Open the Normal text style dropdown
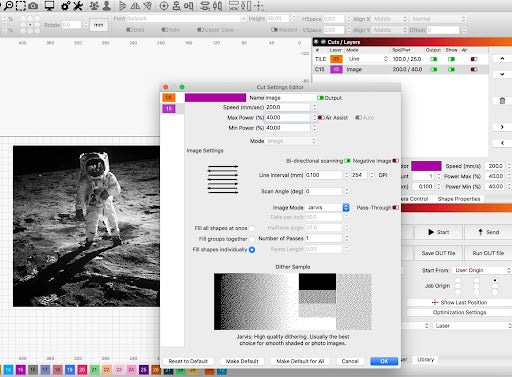Viewport: 512px width, 377px height. 438,19
